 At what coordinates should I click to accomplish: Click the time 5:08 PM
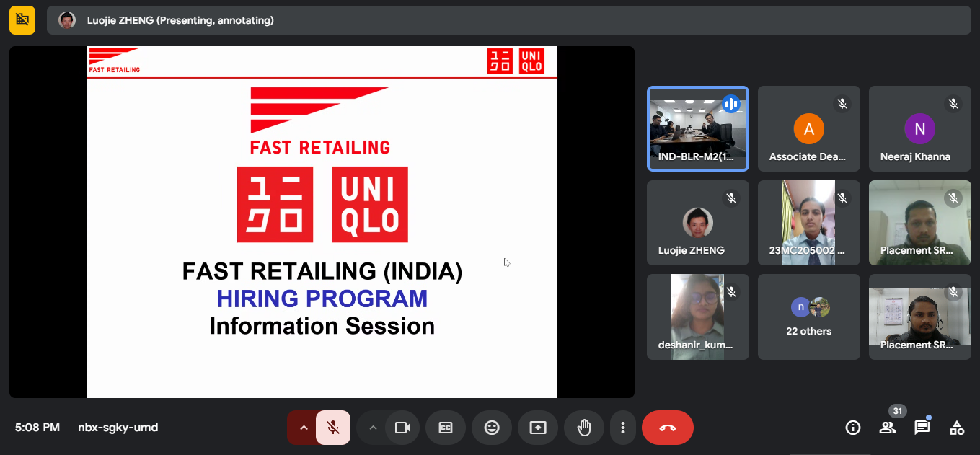click(37, 428)
